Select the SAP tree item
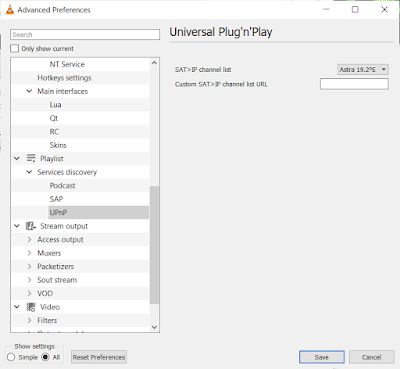The height and width of the screenshot is (369, 400). (x=56, y=199)
